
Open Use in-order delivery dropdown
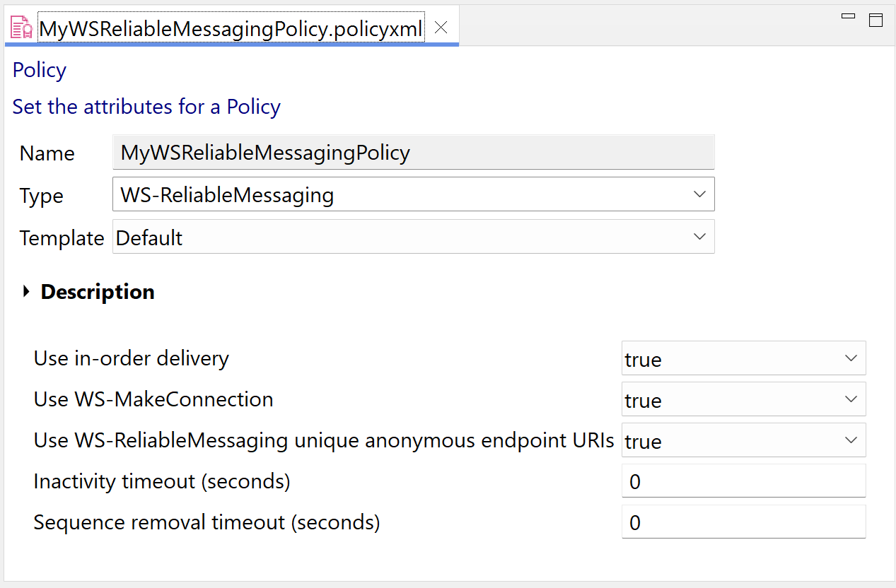click(743, 358)
